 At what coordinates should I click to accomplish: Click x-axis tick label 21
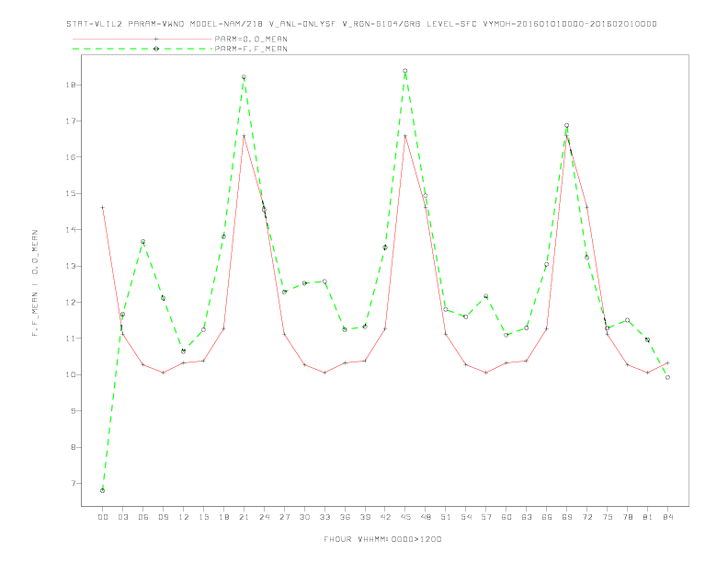click(x=244, y=517)
